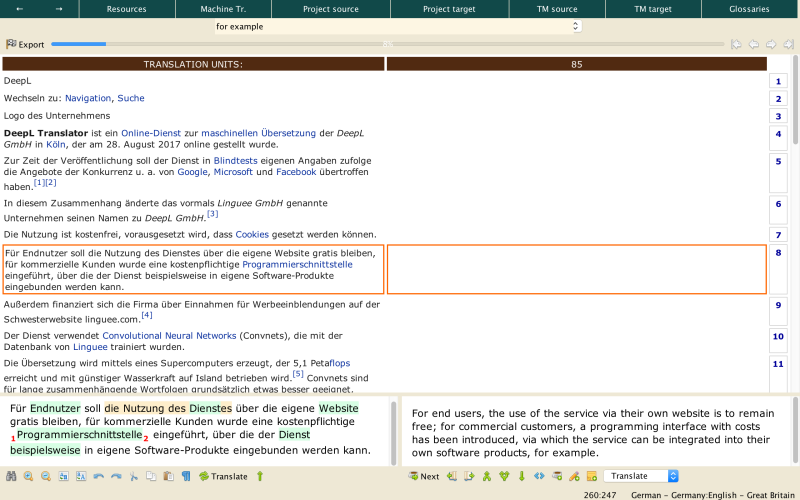The image size is (800, 500).
Task: Click the '260:247' status bar counter
Action: click(600, 494)
